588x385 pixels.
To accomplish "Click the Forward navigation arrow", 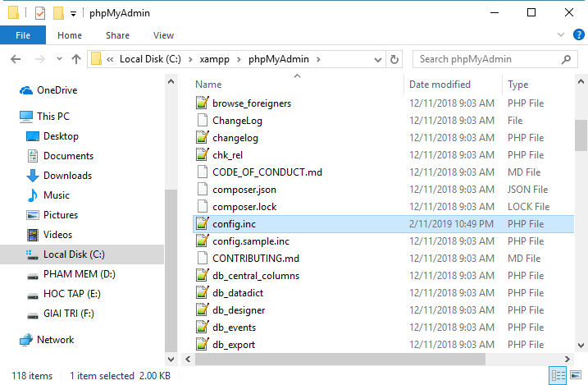I will (39, 59).
